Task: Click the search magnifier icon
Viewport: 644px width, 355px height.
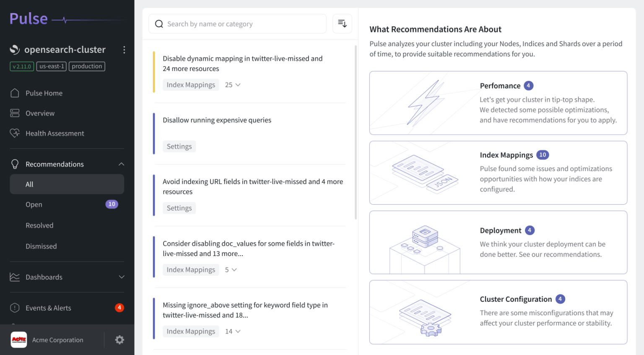Action: coord(159,23)
